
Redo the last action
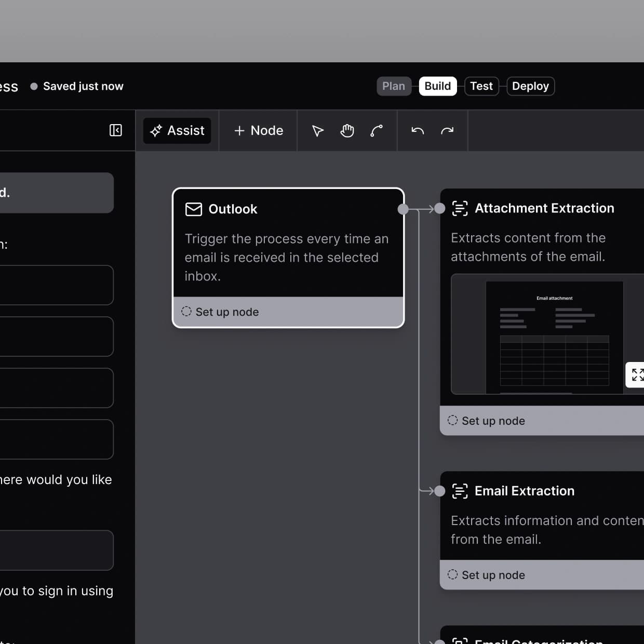pyautogui.click(x=447, y=131)
